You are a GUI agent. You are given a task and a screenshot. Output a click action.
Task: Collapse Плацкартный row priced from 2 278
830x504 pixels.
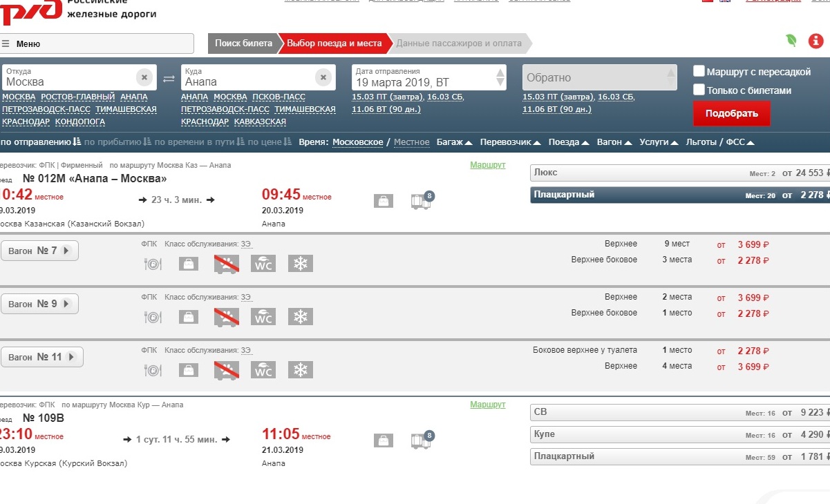click(680, 195)
